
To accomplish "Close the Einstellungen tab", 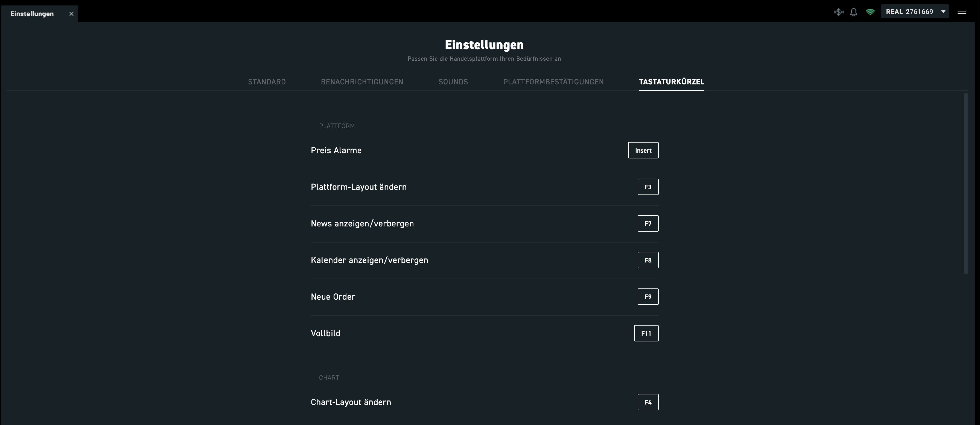I will point(71,14).
